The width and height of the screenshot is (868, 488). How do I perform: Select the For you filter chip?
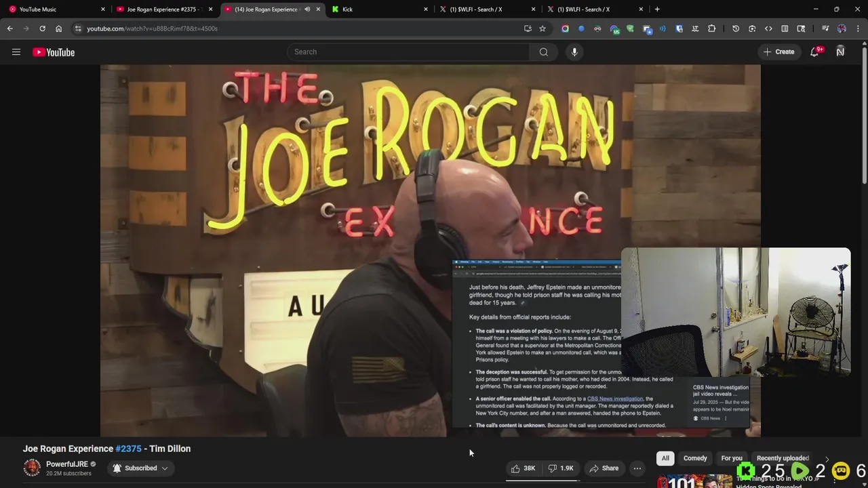(x=732, y=458)
